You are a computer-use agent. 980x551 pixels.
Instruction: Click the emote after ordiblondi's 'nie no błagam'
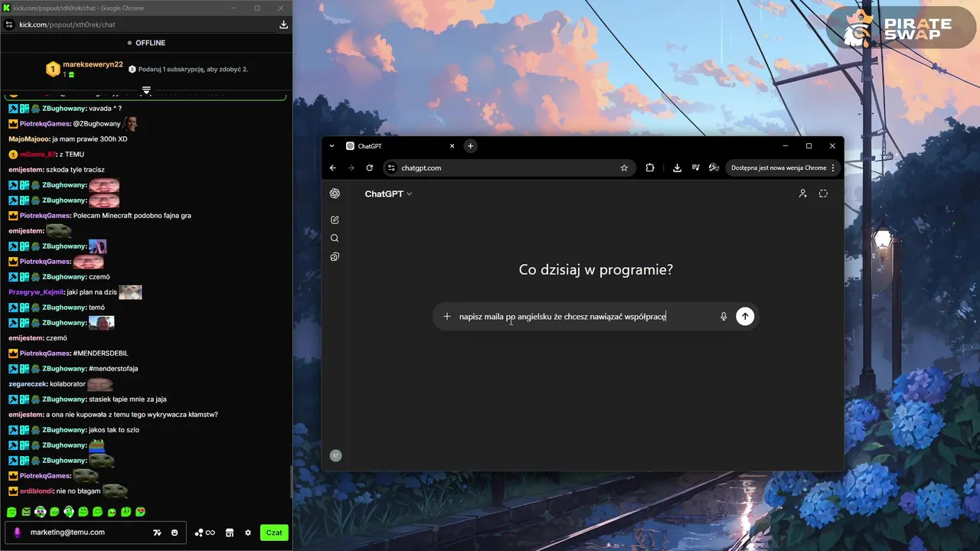(115, 491)
